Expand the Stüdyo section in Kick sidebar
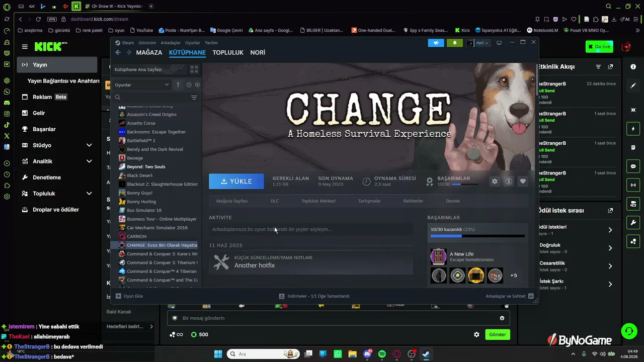The image size is (644, 362). [x=89, y=145]
